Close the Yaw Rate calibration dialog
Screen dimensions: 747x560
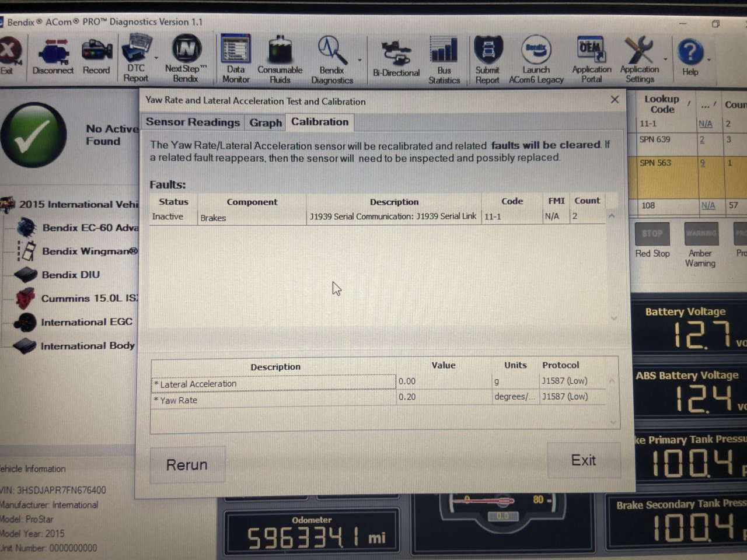615,100
